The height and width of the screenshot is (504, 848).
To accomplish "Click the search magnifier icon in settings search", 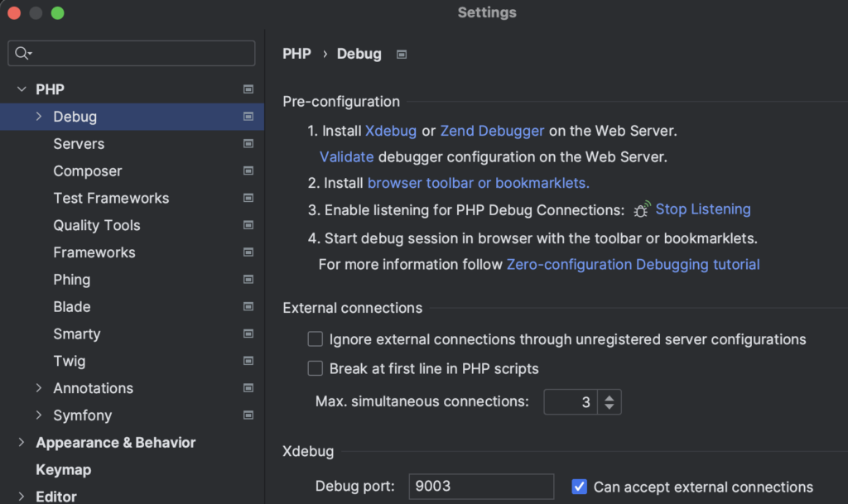I will 22,53.
